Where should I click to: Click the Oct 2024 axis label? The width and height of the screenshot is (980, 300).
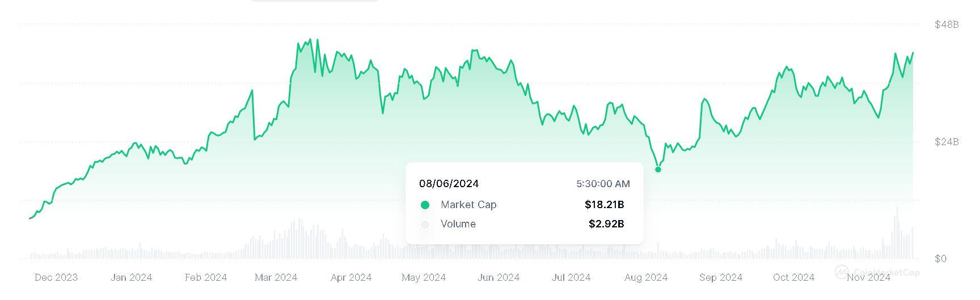point(793,277)
